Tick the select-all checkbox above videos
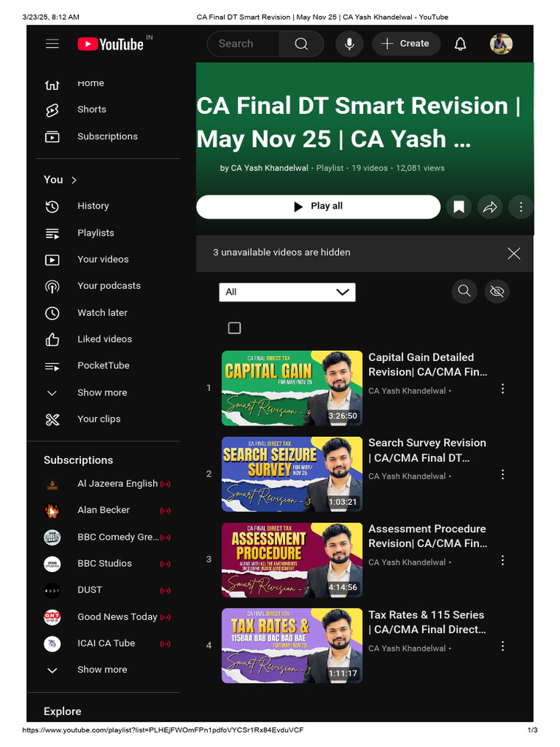This screenshot has height=747, width=560. 234,328
